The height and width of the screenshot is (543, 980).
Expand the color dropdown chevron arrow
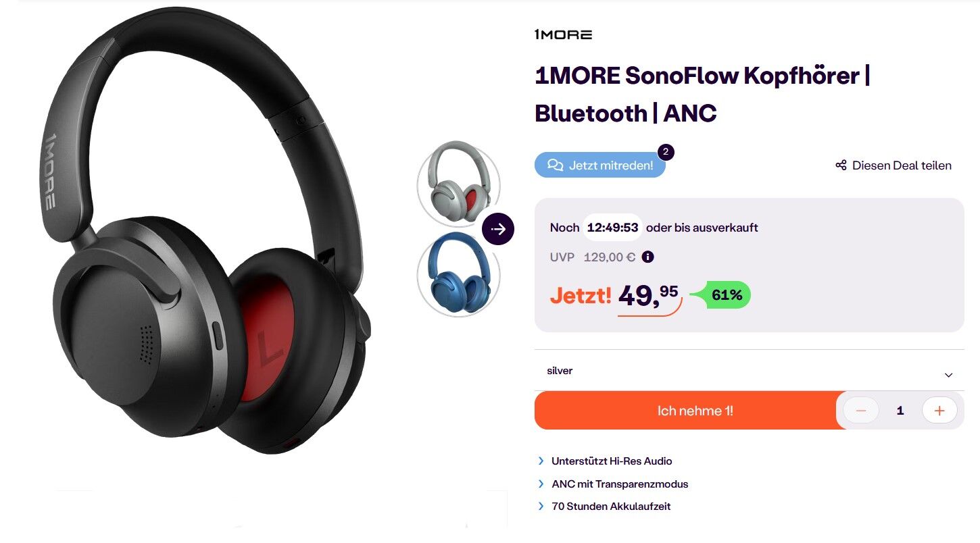click(x=948, y=375)
